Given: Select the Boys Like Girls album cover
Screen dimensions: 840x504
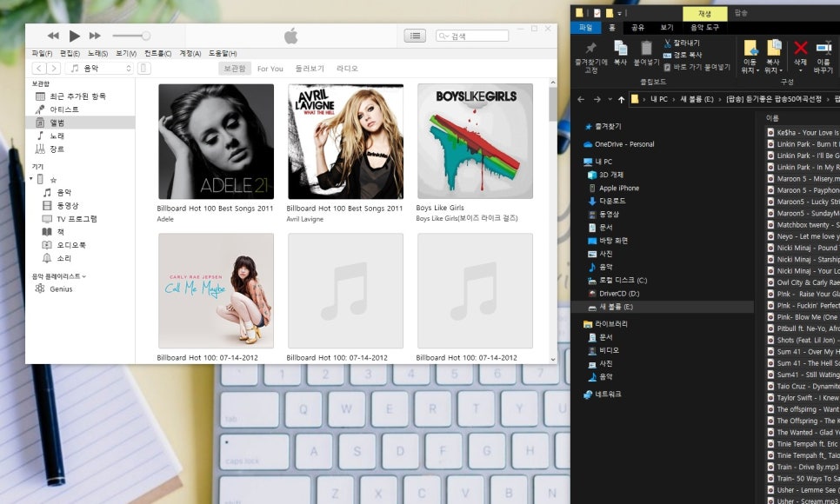Looking at the screenshot, I should [475, 142].
